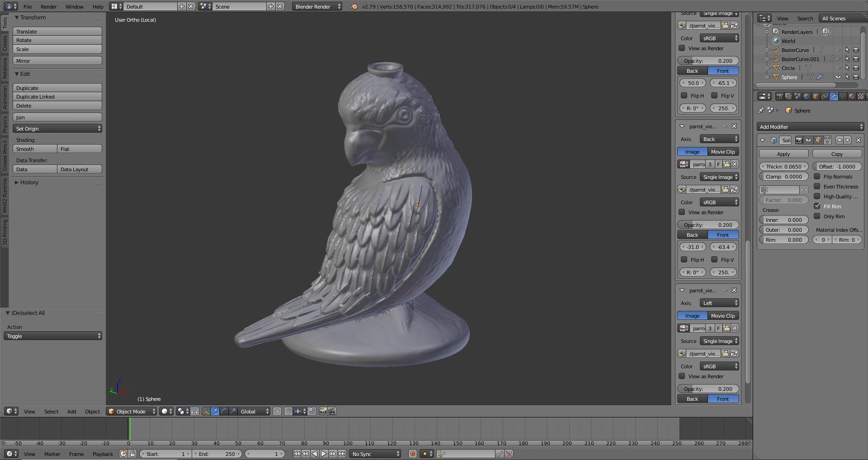
Task: Open the Render menu in top bar
Action: tap(49, 7)
